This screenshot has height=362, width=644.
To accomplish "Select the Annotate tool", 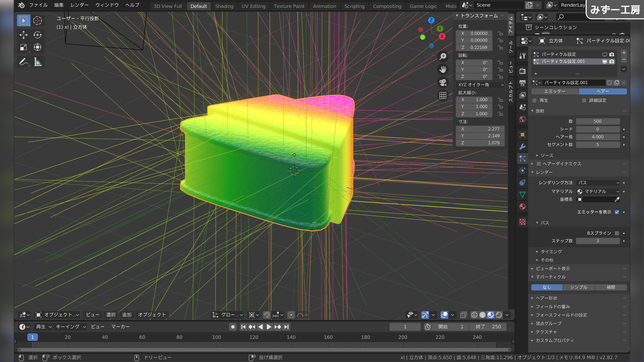I will point(23,62).
